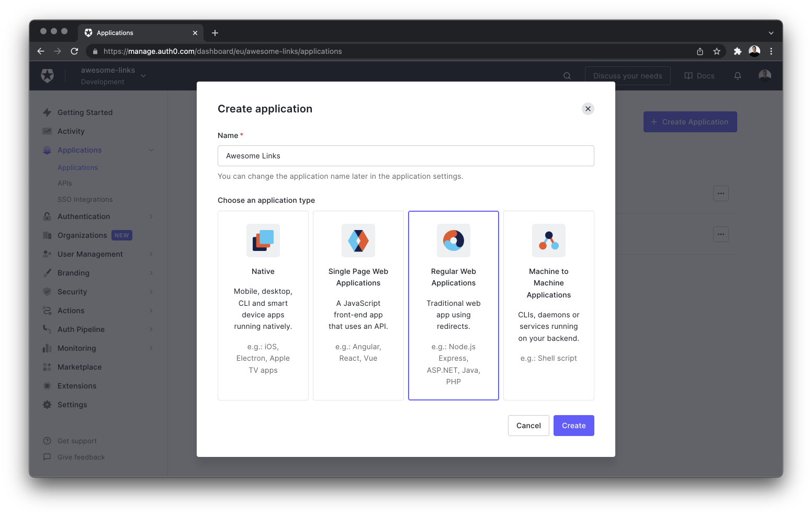Expand the awesome-links tenant dropdown

[143, 75]
